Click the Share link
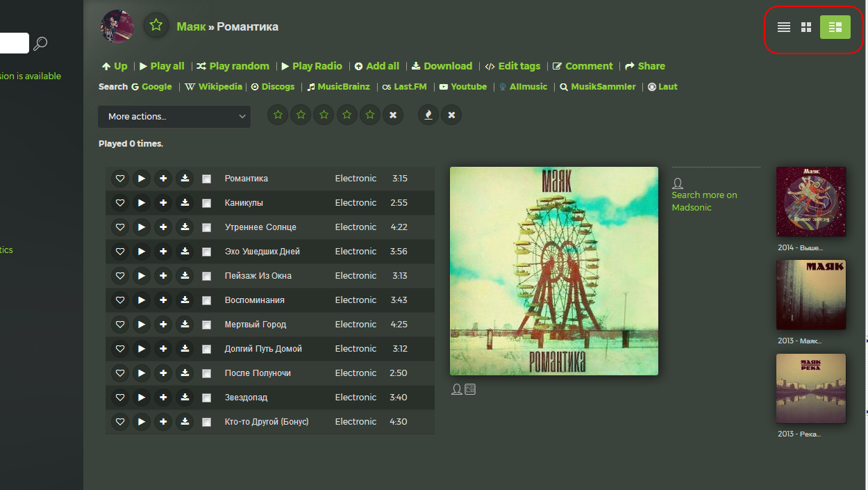This screenshot has height=490, width=868. coord(645,66)
